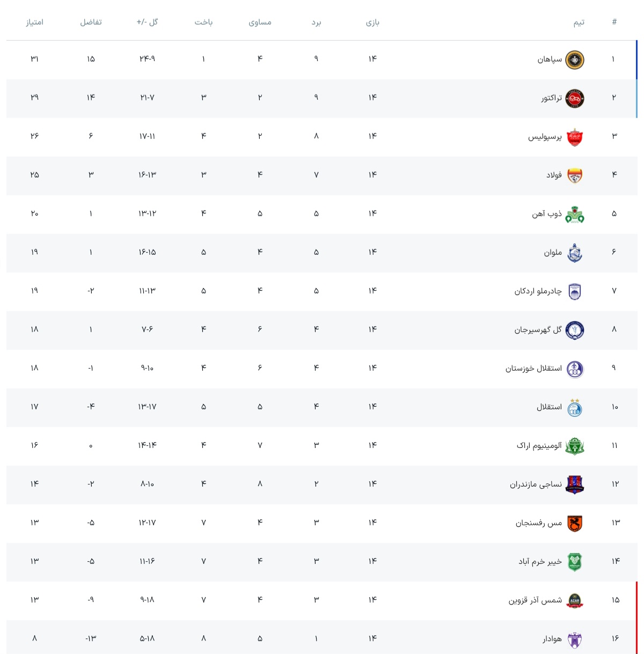Select the بازی games column header
The height and width of the screenshot is (654, 644).
(372, 22)
